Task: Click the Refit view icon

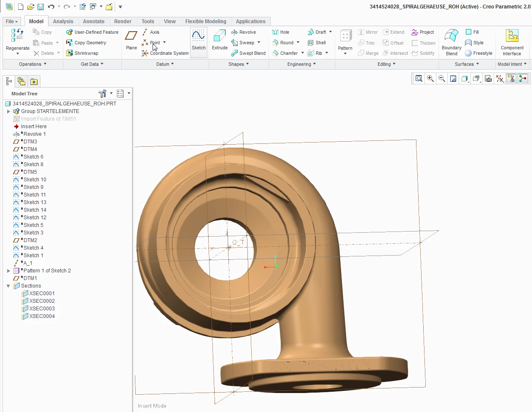Action: (419, 78)
